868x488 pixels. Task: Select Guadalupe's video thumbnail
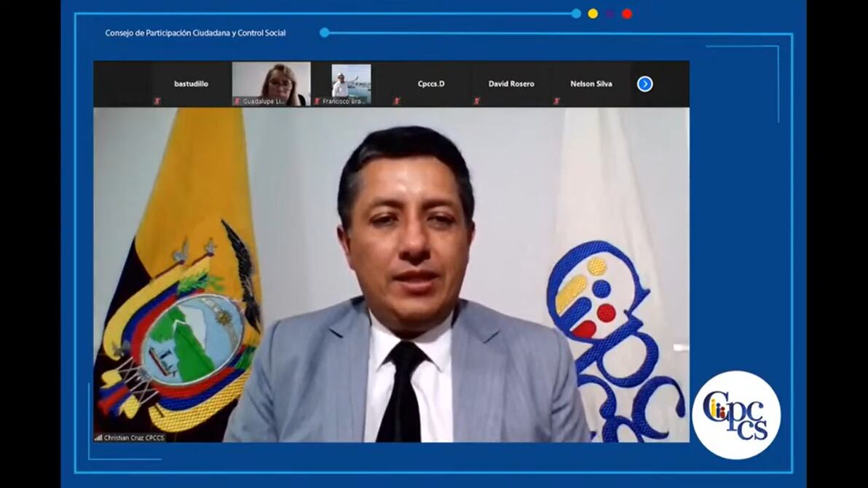point(271,82)
